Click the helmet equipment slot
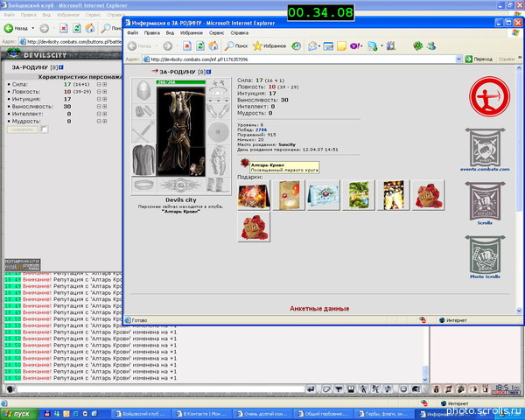The image size is (525, 420). [143, 90]
